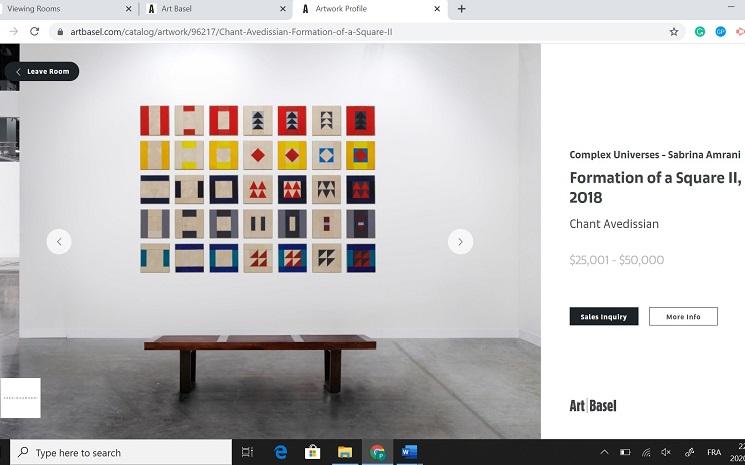Reload the page
The image size is (745, 465).
click(34, 32)
